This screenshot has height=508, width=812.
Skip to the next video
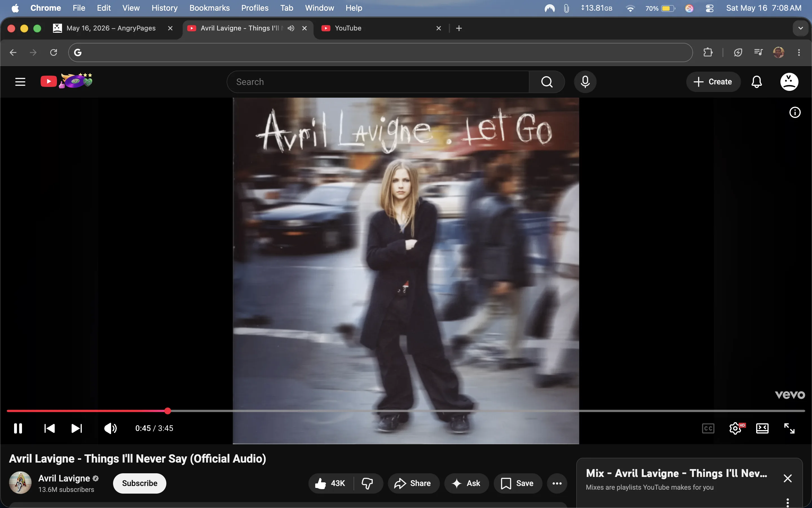[76, 428]
